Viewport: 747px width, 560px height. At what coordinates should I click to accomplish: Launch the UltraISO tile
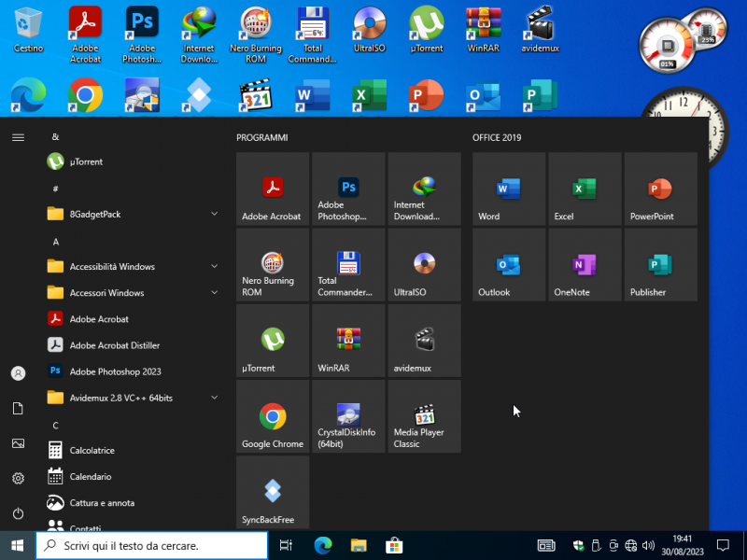[x=424, y=265]
